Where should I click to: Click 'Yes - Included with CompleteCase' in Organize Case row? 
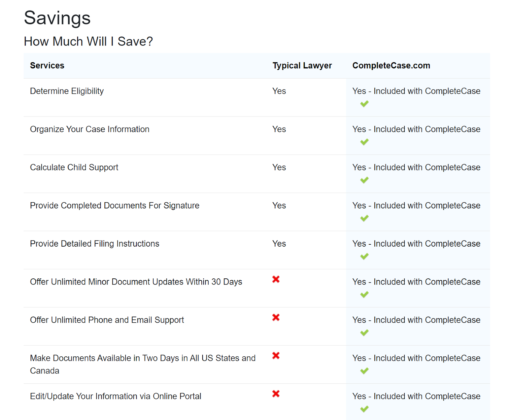pos(416,129)
